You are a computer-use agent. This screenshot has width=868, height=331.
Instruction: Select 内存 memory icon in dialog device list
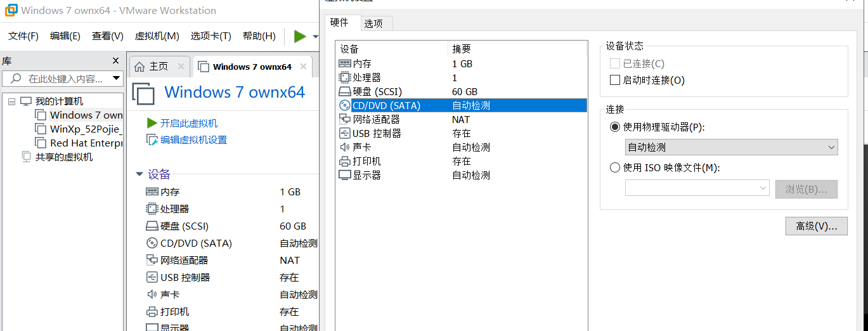pyautogui.click(x=345, y=64)
